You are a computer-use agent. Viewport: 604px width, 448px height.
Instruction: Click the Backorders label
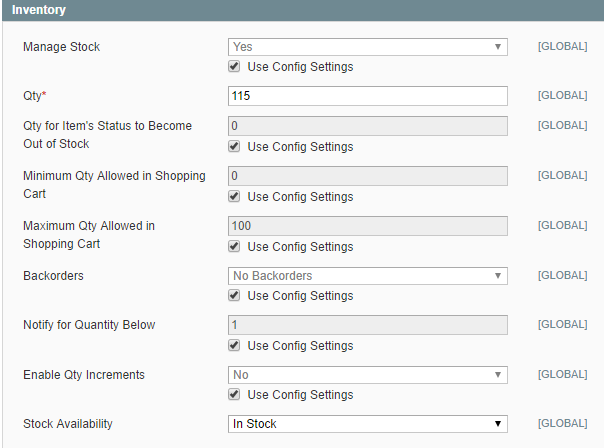pos(53,275)
